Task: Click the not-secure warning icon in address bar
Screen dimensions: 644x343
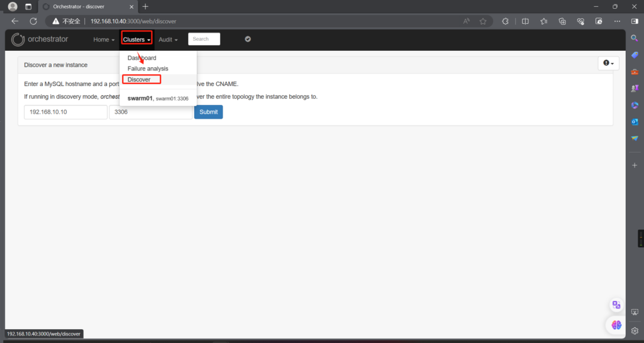Action: (55, 21)
